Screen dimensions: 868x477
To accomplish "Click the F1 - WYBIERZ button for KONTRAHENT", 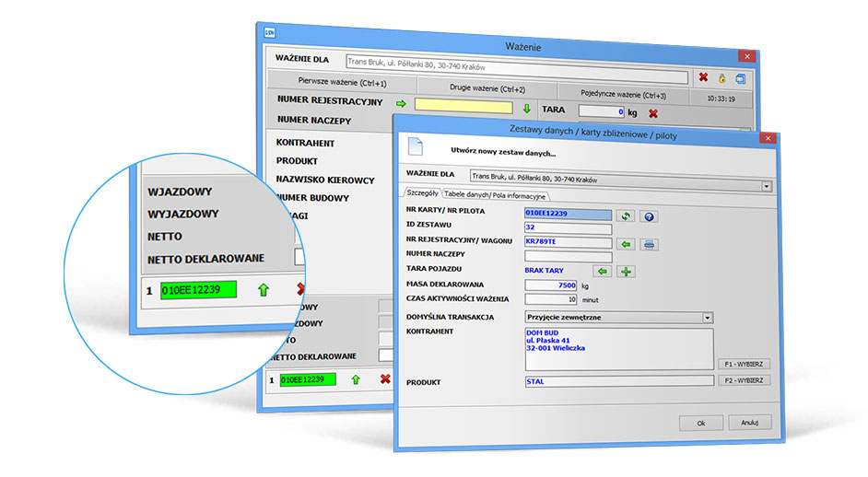I will 743,364.
